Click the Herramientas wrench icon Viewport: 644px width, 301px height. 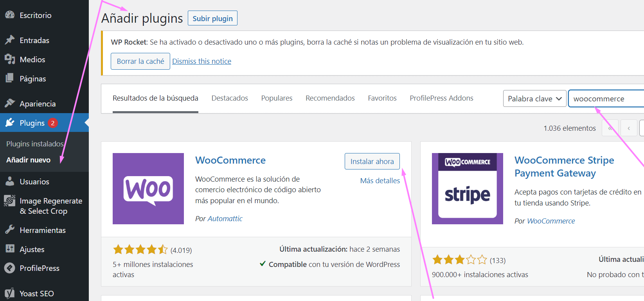pyautogui.click(x=10, y=230)
